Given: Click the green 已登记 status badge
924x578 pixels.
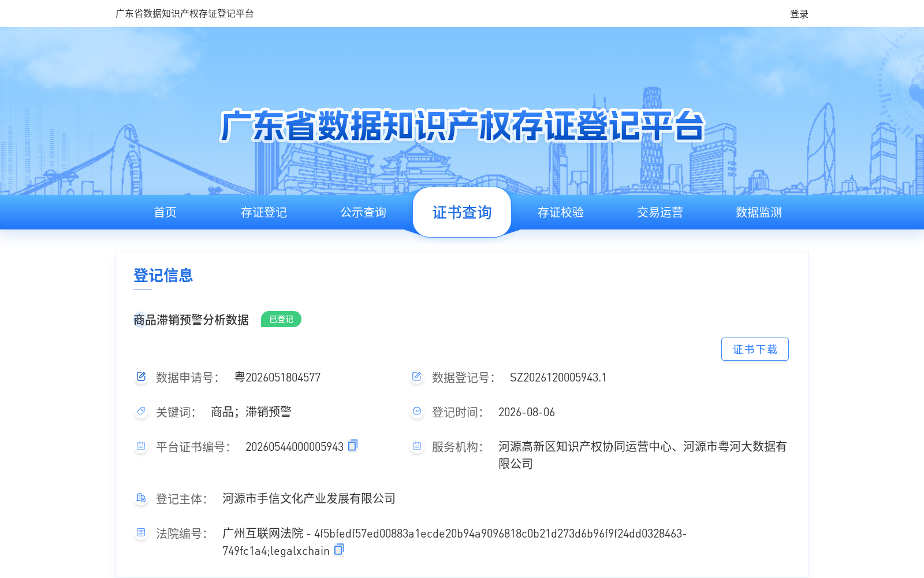Looking at the screenshot, I should tap(281, 319).
